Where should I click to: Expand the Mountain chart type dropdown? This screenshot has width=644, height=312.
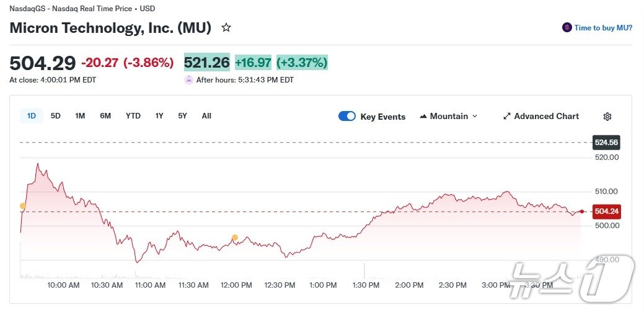pyautogui.click(x=475, y=117)
